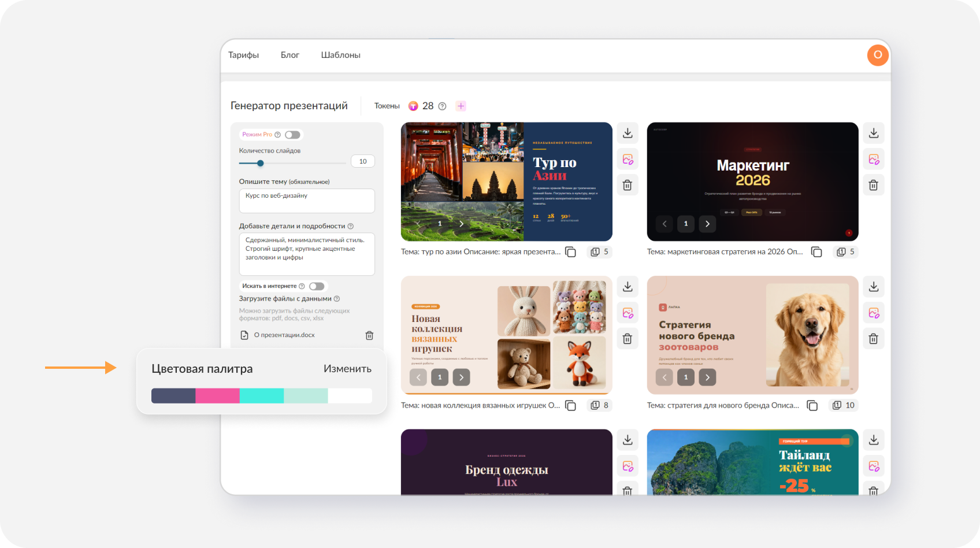This screenshot has height=548, width=980.
Task: Click the slide count field showing 10
Action: click(363, 161)
